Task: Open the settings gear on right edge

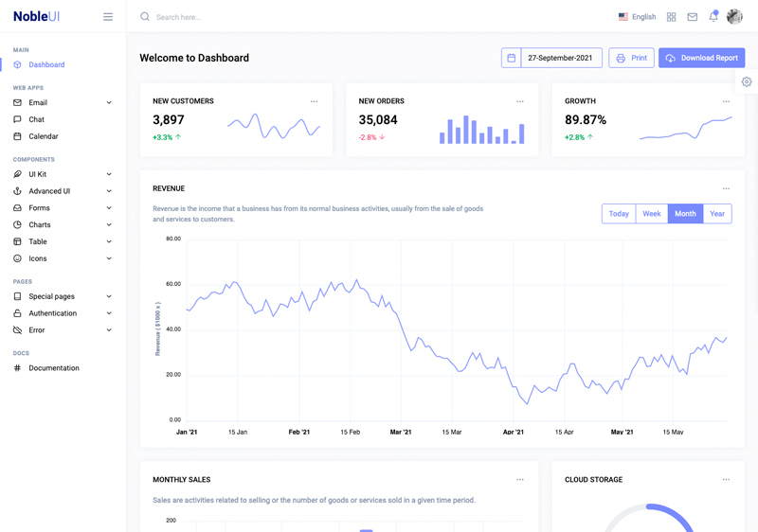Action: click(747, 82)
